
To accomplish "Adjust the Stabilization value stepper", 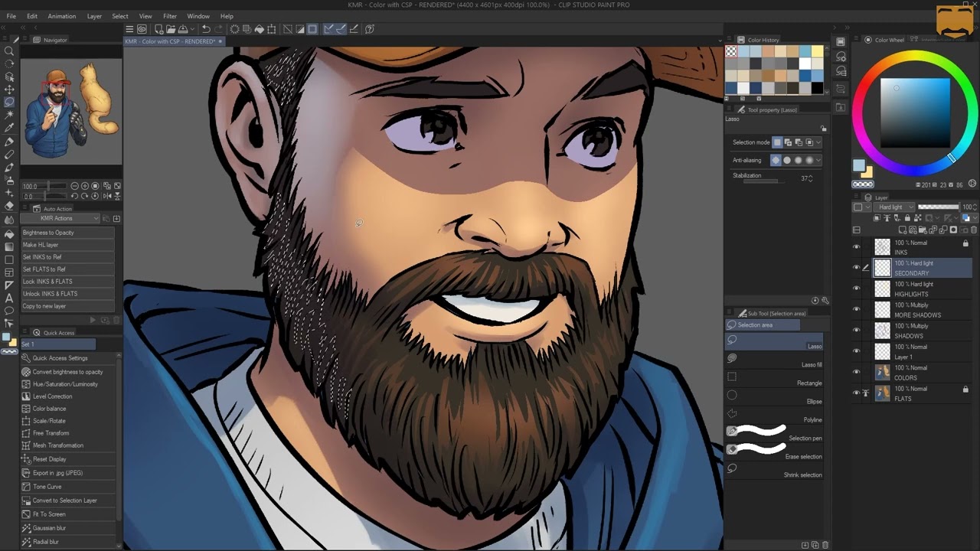I will (x=811, y=178).
